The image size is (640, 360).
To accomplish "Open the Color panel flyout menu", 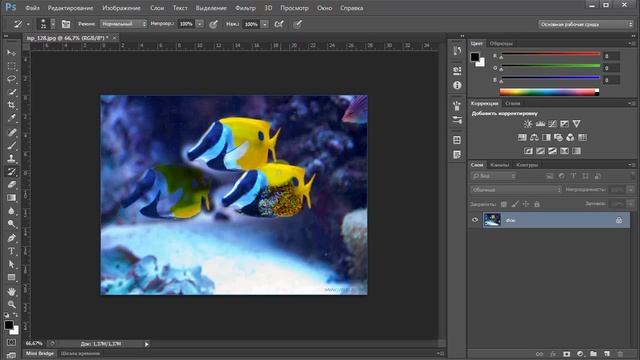I will coord(632,43).
